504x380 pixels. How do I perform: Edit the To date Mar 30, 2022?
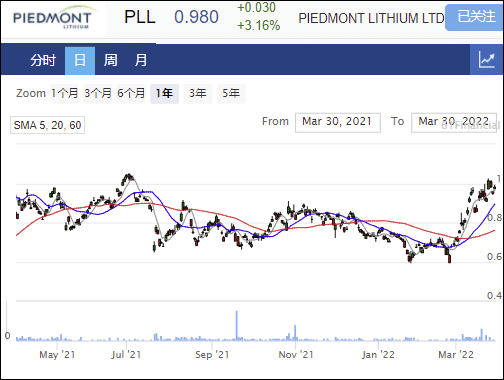(x=454, y=122)
